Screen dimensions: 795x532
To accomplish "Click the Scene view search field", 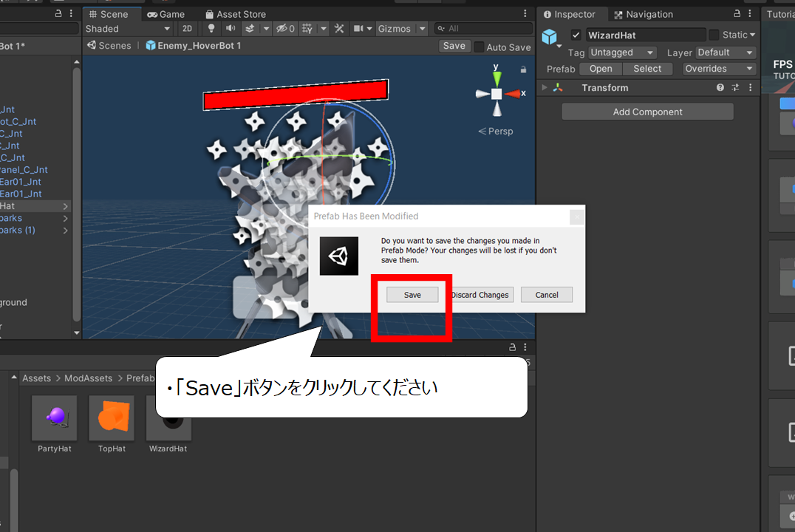I will (x=484, y=28).
